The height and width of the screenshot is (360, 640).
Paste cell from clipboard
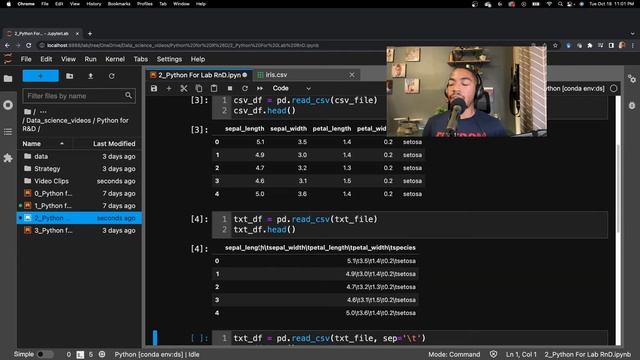click(214, 88)
